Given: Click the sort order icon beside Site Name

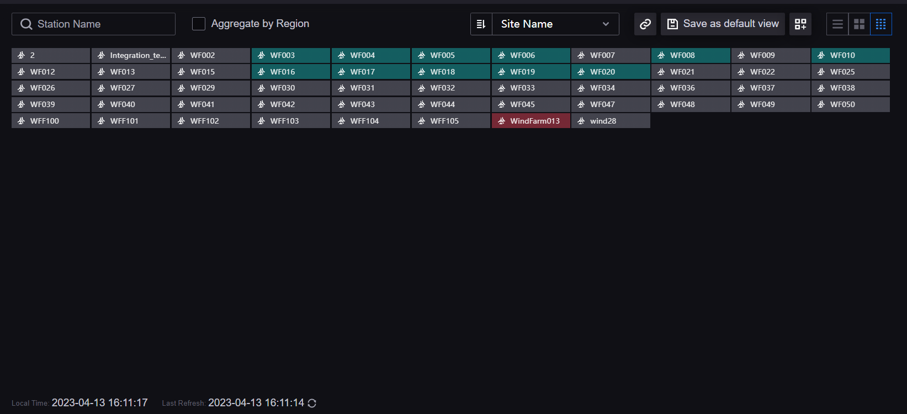Looking at the screenshot, I should click(x=481, y=24).
